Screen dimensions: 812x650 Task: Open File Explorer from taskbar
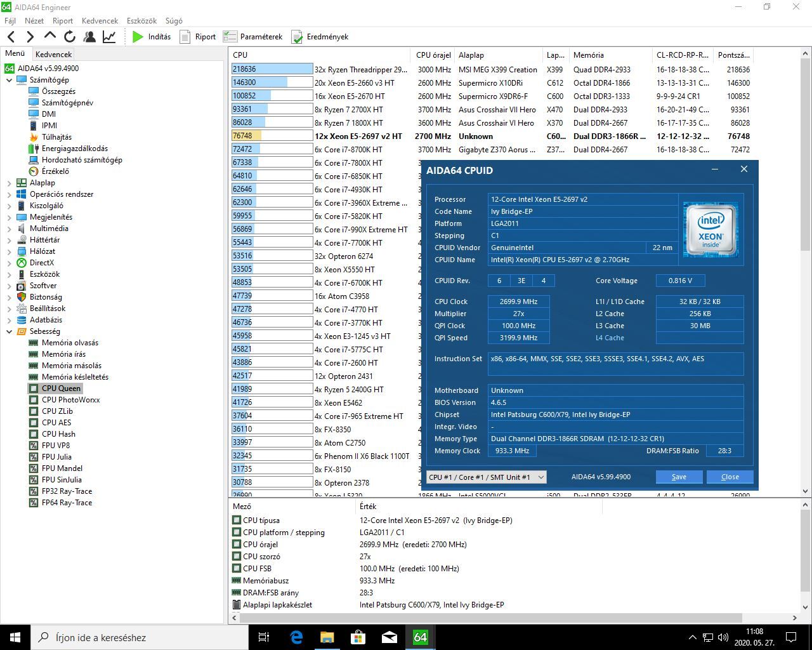click(327, 637)
